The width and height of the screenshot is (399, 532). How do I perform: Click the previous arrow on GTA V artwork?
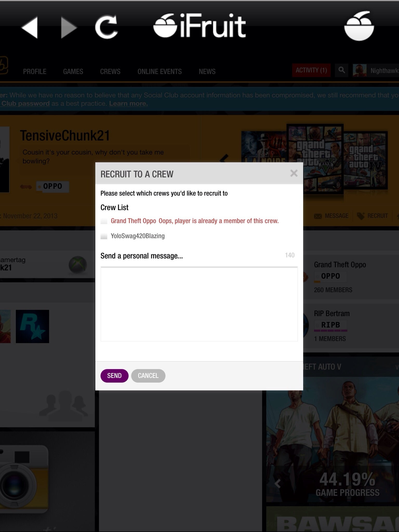pos(278,483)
